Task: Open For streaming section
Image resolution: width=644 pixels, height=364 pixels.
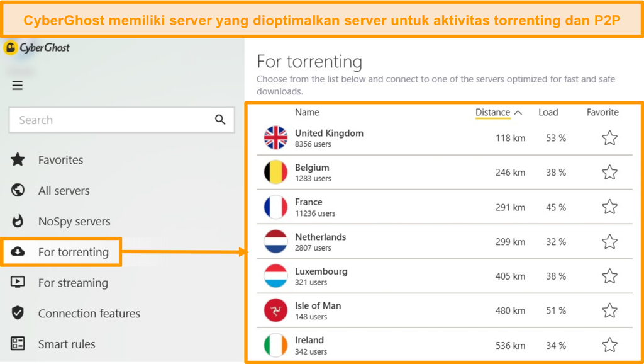Action: tap(73, 283)
